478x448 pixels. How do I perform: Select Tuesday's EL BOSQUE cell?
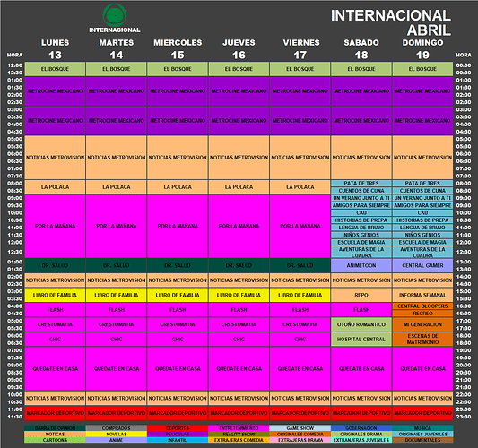[117, 69]
